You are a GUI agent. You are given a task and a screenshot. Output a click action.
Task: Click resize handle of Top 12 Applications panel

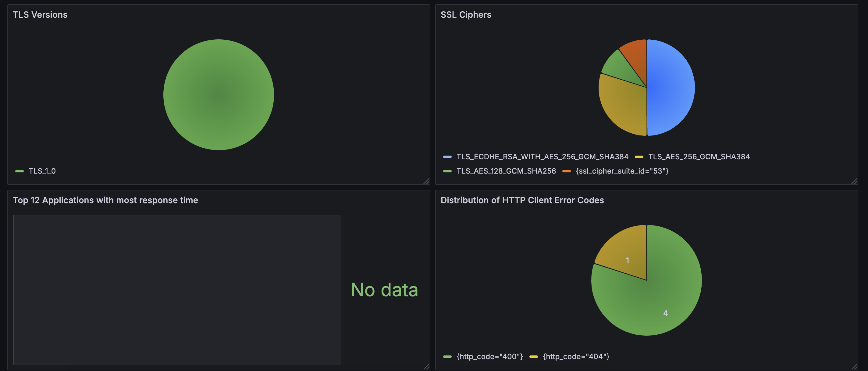point(427,367)
